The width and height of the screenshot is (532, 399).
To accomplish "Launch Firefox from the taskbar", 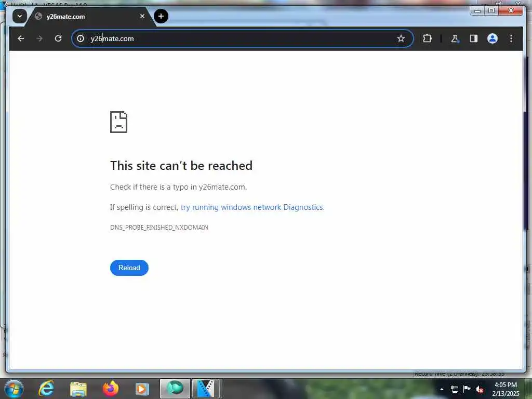I will tap(111, 389).
